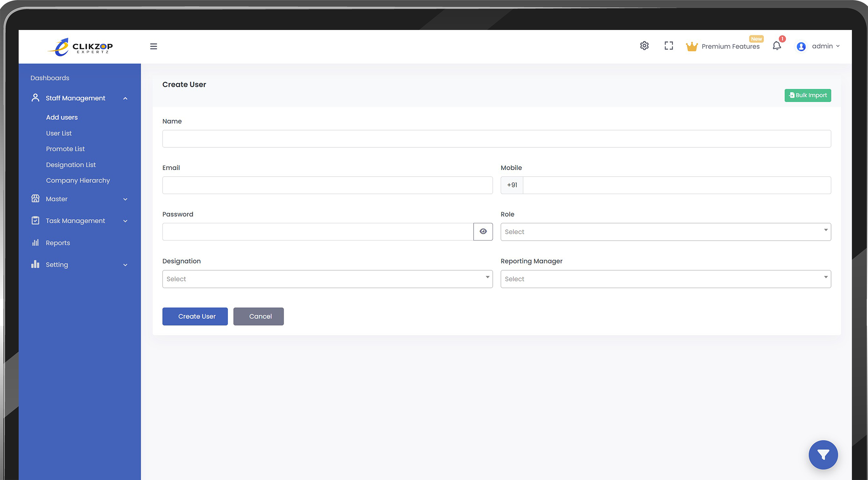The height and width of the screenshot is (480, 868).
Task: Open notifications from the bell icon
Action: tap(777, 46)
